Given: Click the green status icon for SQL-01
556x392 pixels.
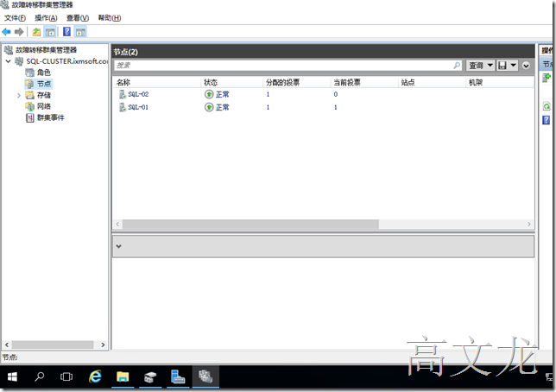Looking at the screenshot, I should [x=209, y=107].
